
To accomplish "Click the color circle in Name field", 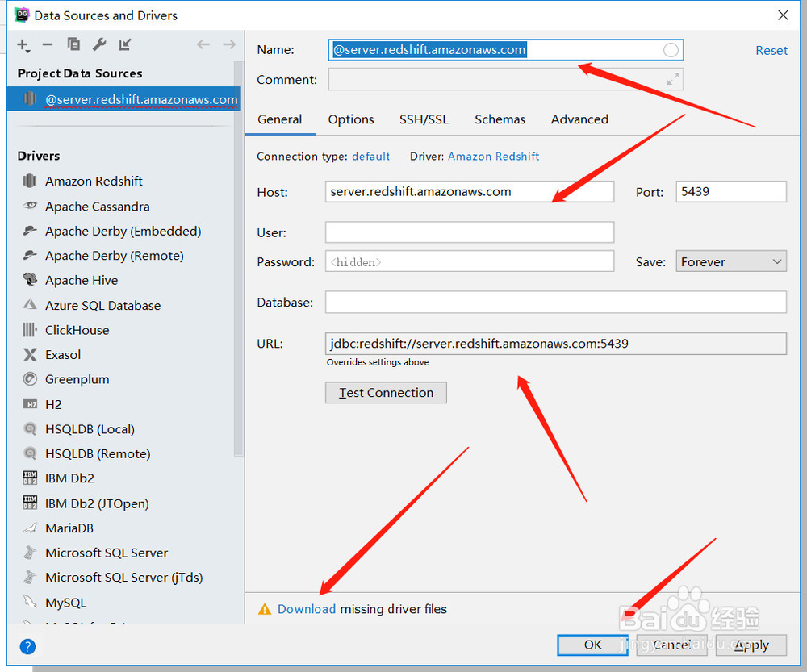I will point(671,50).
